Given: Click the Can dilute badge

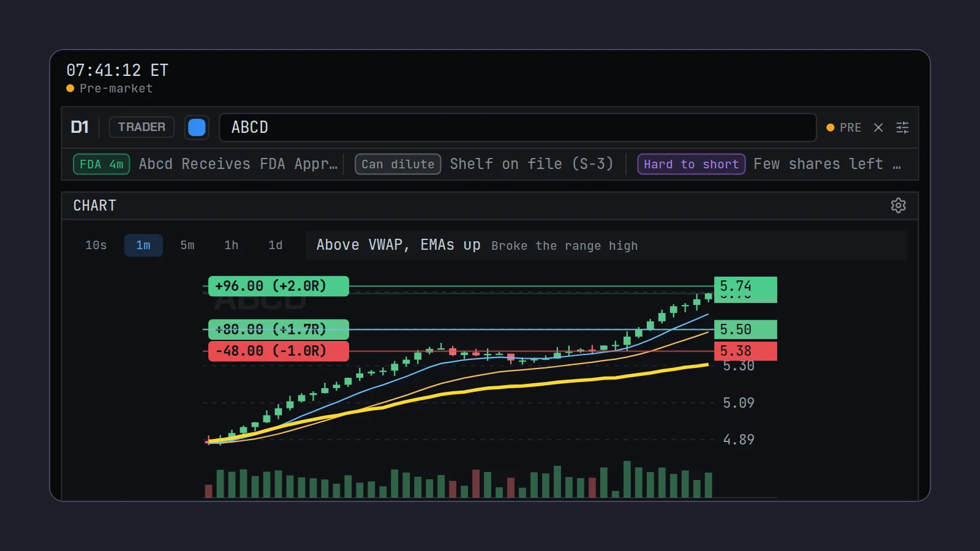Looking at the screenshot, I should (398, 164).
